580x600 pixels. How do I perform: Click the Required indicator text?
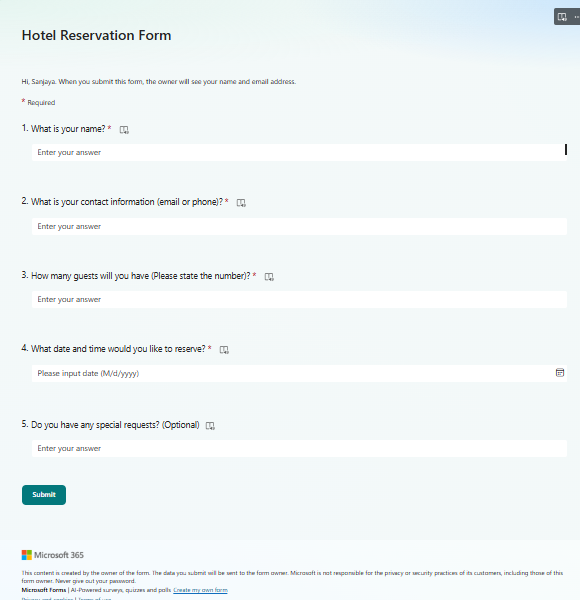click(x=41, y=103)
